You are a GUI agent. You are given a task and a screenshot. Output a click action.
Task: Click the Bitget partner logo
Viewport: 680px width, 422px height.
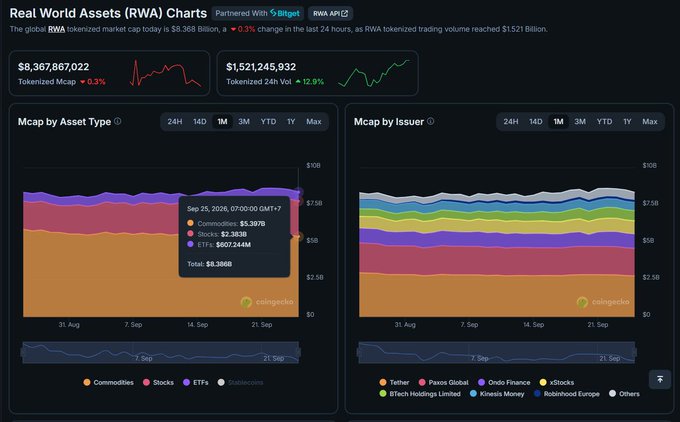[284, 13]
